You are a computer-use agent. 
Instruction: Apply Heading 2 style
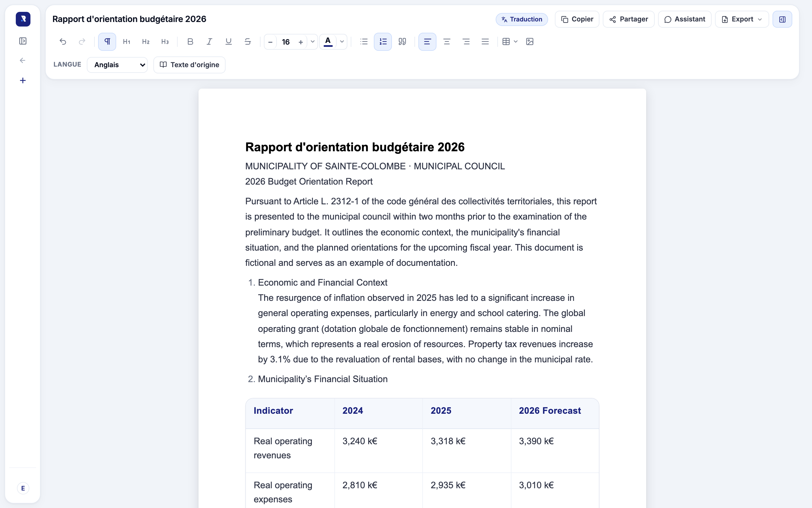145,42
